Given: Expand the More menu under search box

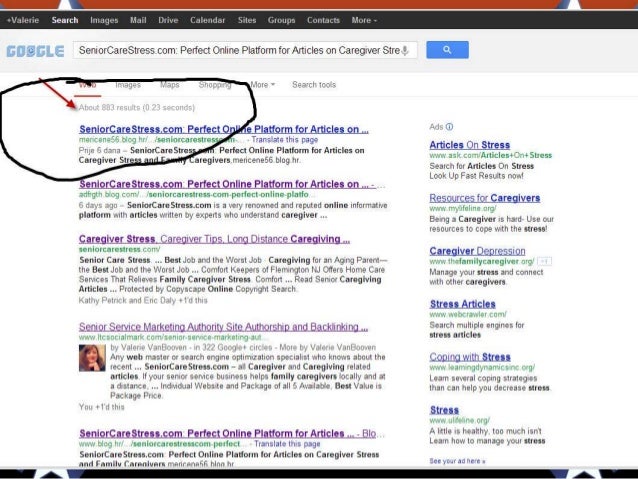Looking at the screenshot, I should (262, 85).
